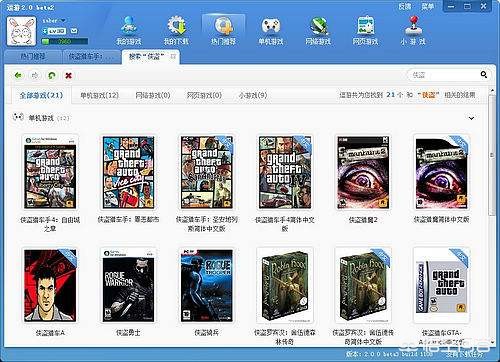The width and height of the screenshot is (500, 362).
Task: Click the green user experience progress bar
Action: pos(64,41)
